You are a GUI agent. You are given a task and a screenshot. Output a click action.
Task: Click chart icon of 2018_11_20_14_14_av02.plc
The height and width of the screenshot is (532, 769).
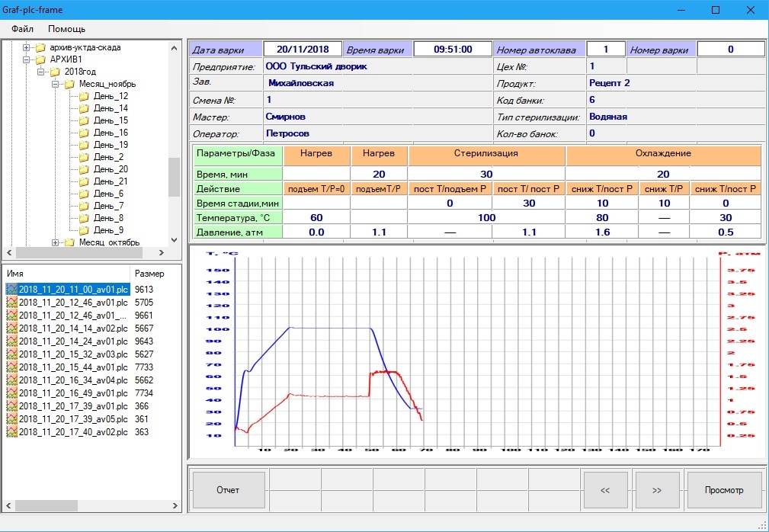click(11, 328)
